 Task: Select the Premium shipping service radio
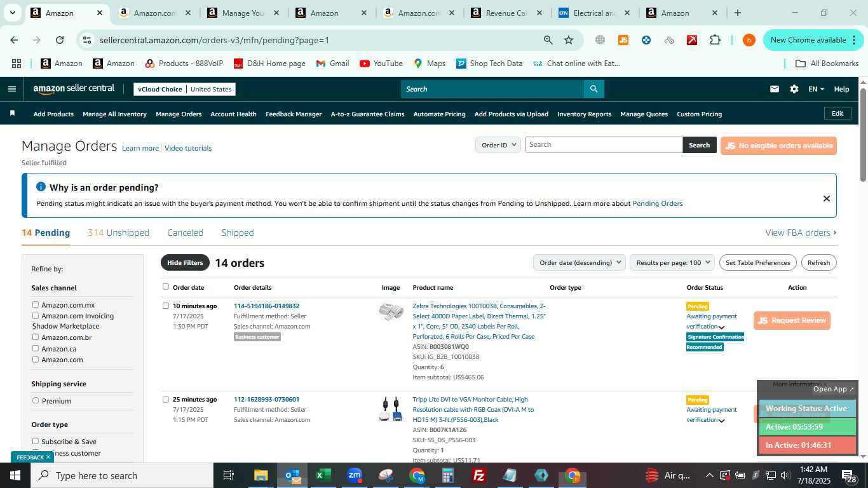[x=36, y=400]
